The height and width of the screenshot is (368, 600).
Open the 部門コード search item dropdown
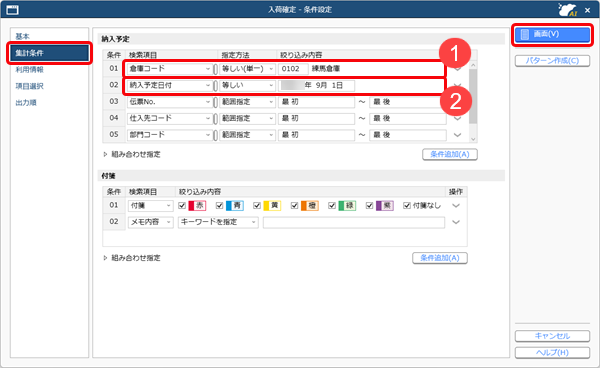(x=170, y=135)
